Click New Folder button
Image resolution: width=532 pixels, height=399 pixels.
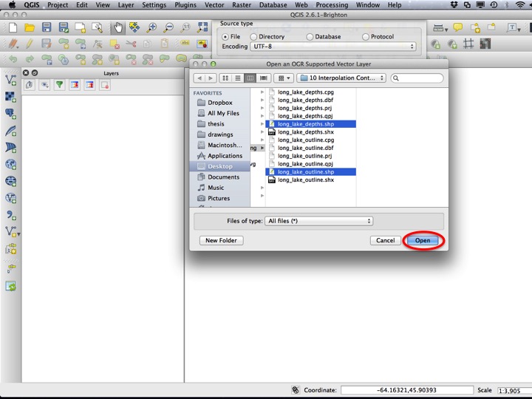pos(221,241)
